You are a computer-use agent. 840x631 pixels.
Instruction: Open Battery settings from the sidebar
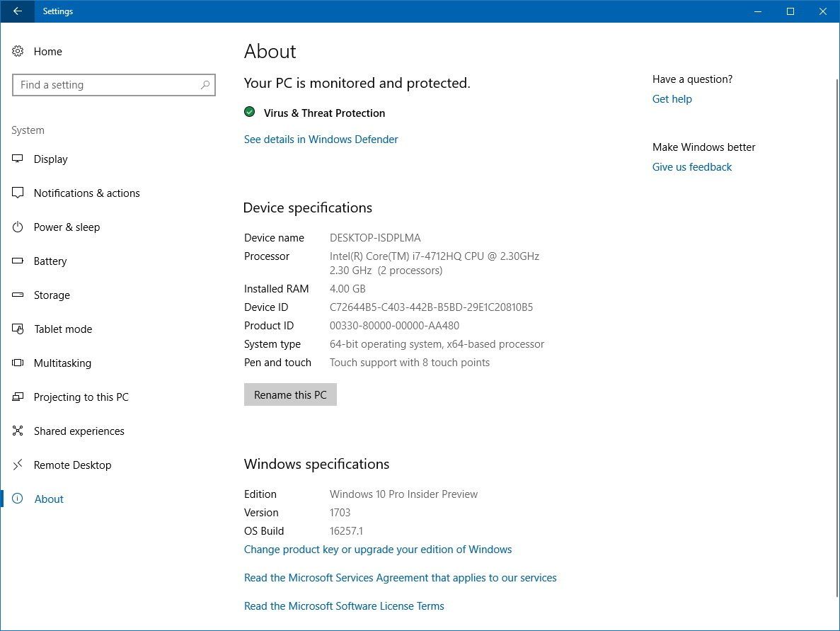click(17, 261)
